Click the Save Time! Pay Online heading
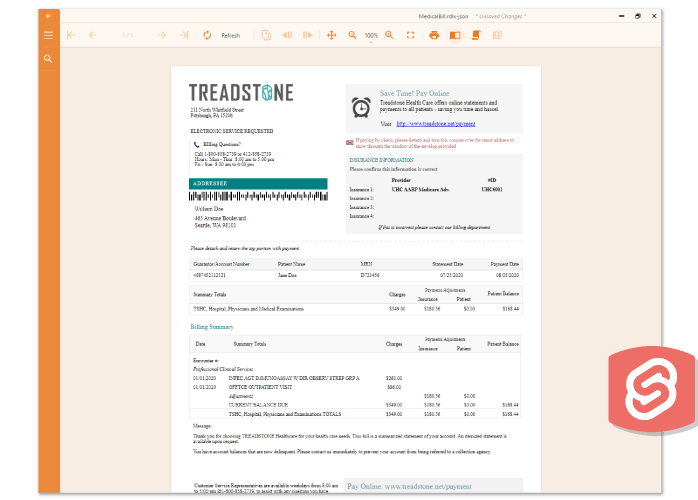698x500 pixels. [x=414, y=93]
